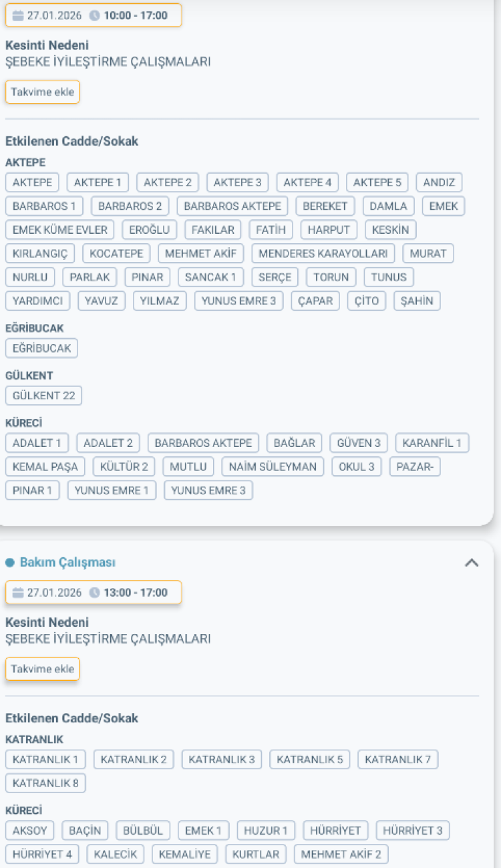Click the YAVUZ chip
Viewport: 501px width, 868px height.
(x=102, y=301)
